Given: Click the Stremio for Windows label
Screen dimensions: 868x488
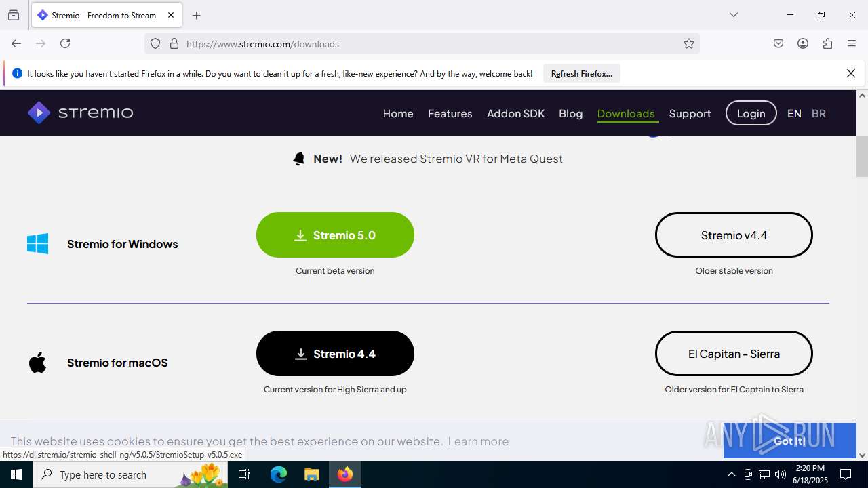Looking at the screenshot, I should pyautogui.click(x=122, y=244).
